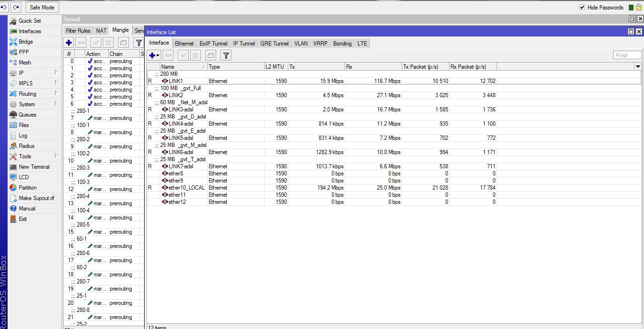Sort by Rx Packet (p/s) column
Viewport: 644px width, 329px height.
click(473, 67)
